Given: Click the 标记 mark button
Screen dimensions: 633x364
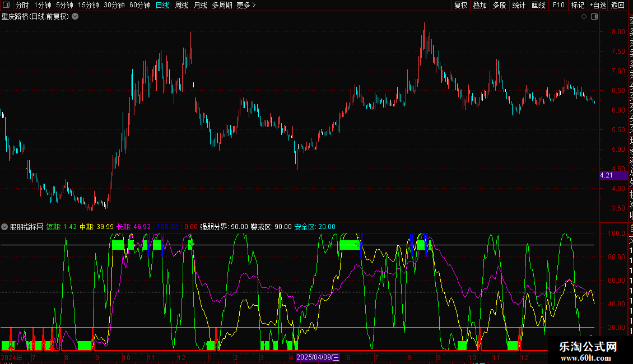Looking at the screenshot, I should point(578,5).
